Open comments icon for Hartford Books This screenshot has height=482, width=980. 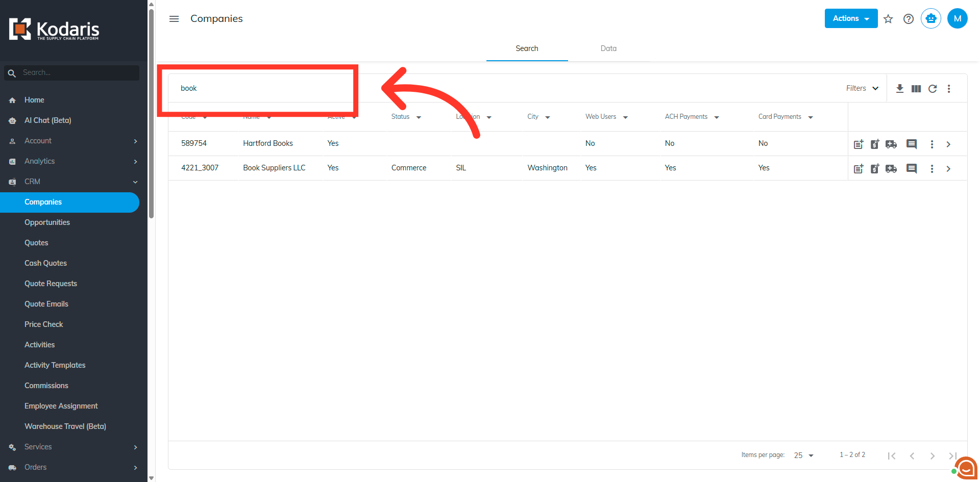tap(912, 144)
